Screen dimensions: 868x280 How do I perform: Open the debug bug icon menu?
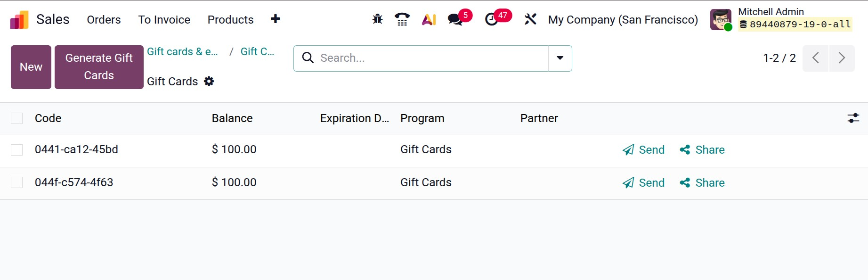[377, 19]
